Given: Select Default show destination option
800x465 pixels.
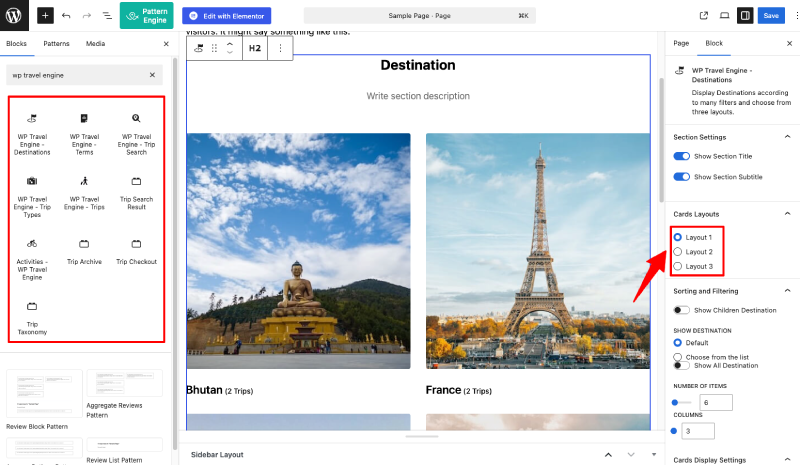Looking at the screenshot, I should tap(678, 342).
